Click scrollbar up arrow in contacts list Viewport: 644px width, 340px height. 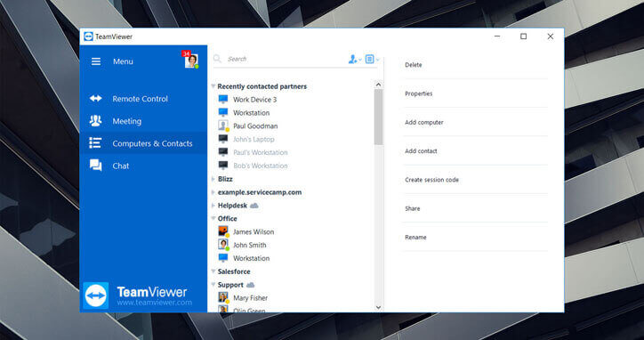coord(378,85)
